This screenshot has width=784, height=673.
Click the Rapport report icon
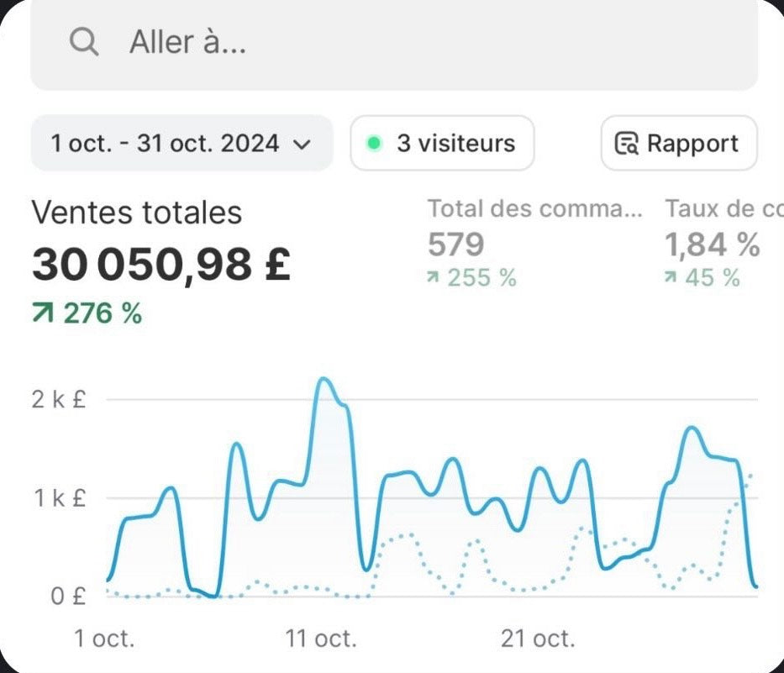[627, 144]
